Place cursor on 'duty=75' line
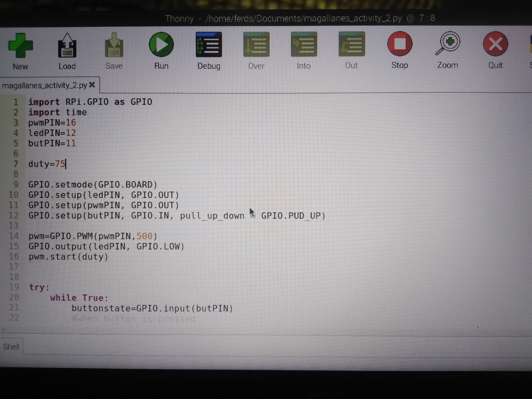This screenshot has height=399, width=532. pyautogui.click(x=47, y=164)
